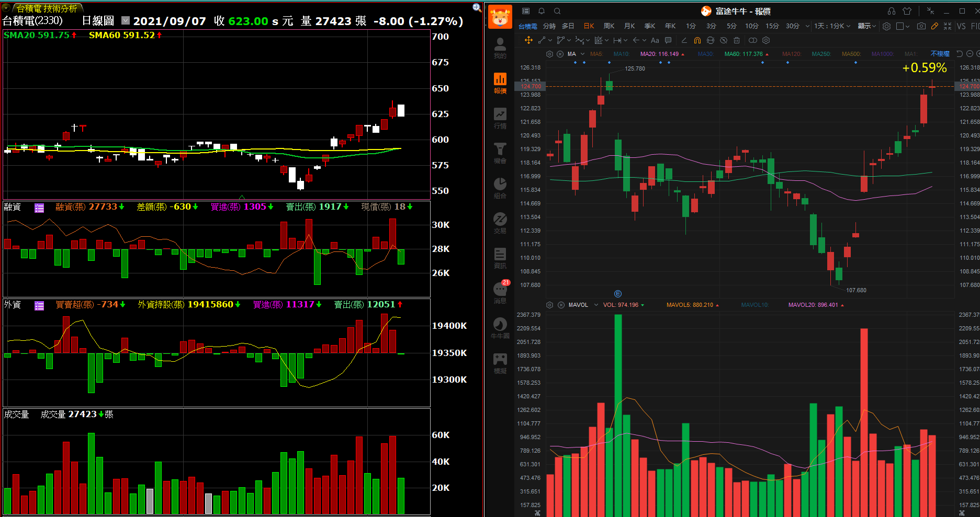Switch to the 月K monthly chart tab

click(629, 26)
